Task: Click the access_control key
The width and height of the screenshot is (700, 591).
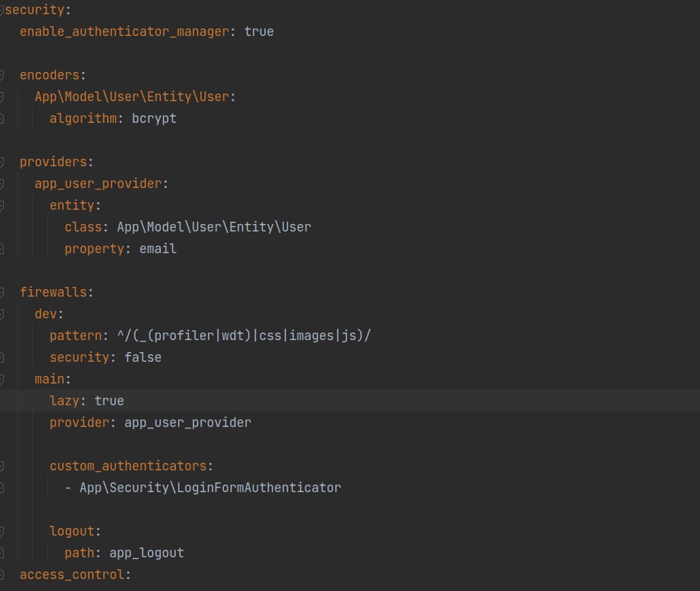Action: tap(72, 575)
